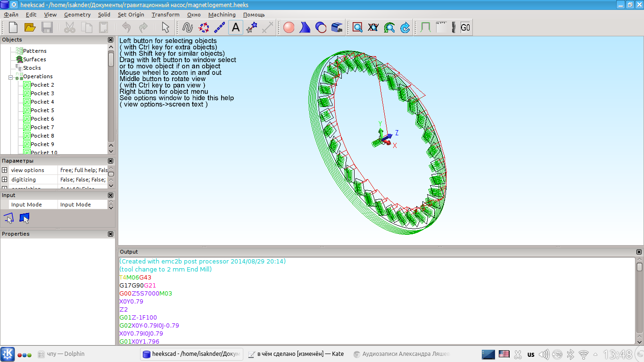The image size is (644, 362).
Task: Click the Input Mode value field
Action: [x=83, y=205]
